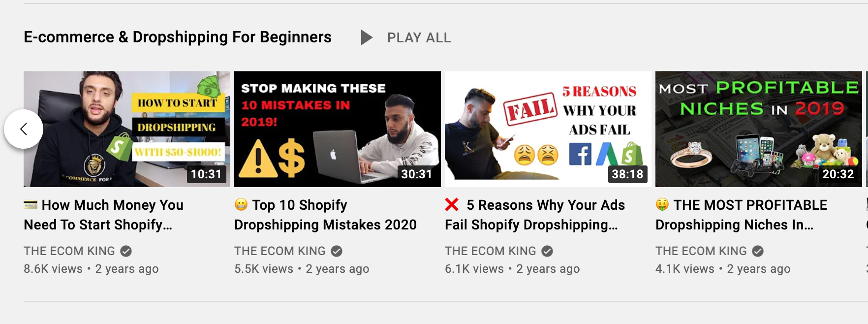The height and width of the screenshot is (324, 868).
Task: Click verified checkmark badge under fourth video
Action: click(x=758, y=251)
